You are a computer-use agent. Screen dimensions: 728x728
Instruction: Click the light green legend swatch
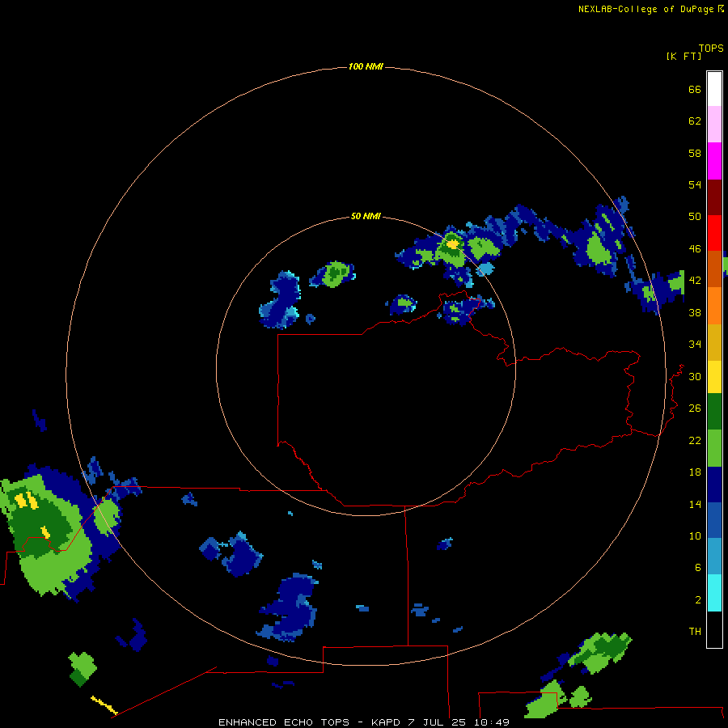(714, 448)
